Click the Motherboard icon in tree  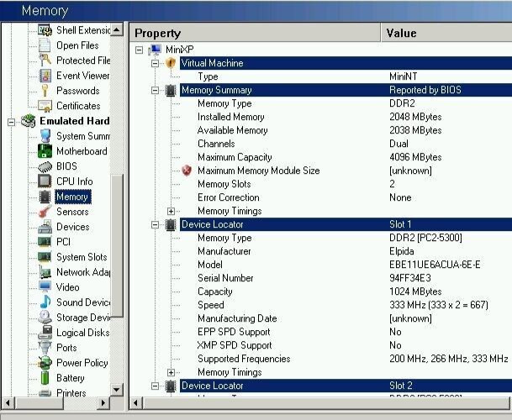point(45,151)
